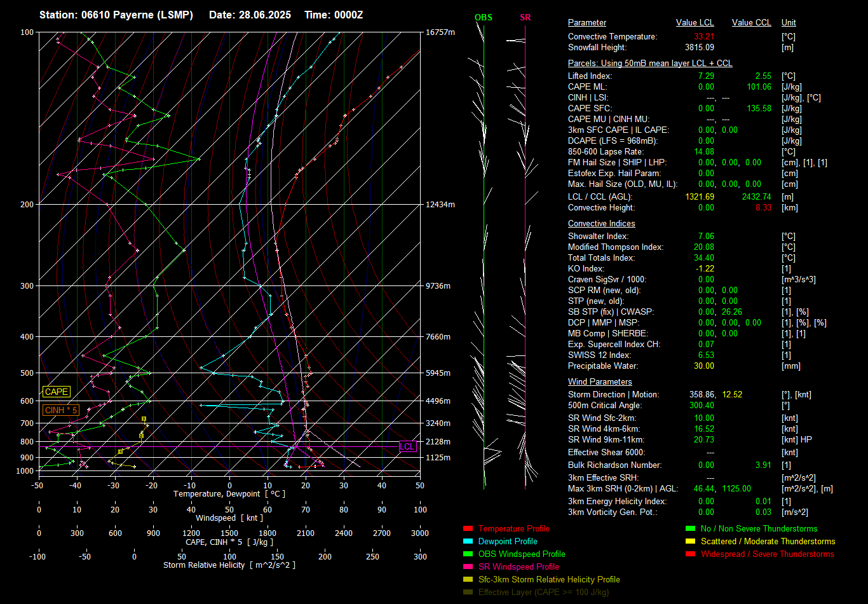This screenshot has width=868, height=604.
Task: Click the Value LCL column header
Action: click(695, 23)
